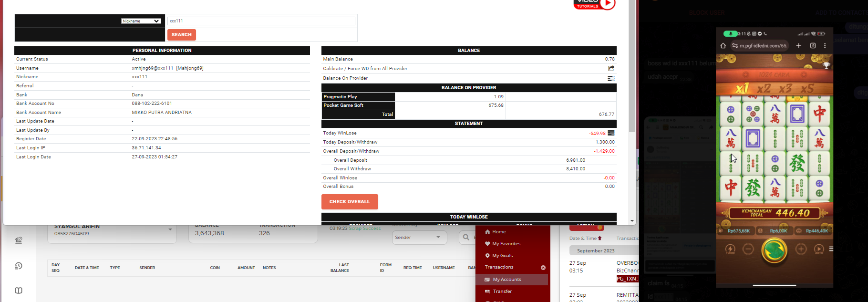
Task: Open My Favorites in the red menu
Action: 506,244
